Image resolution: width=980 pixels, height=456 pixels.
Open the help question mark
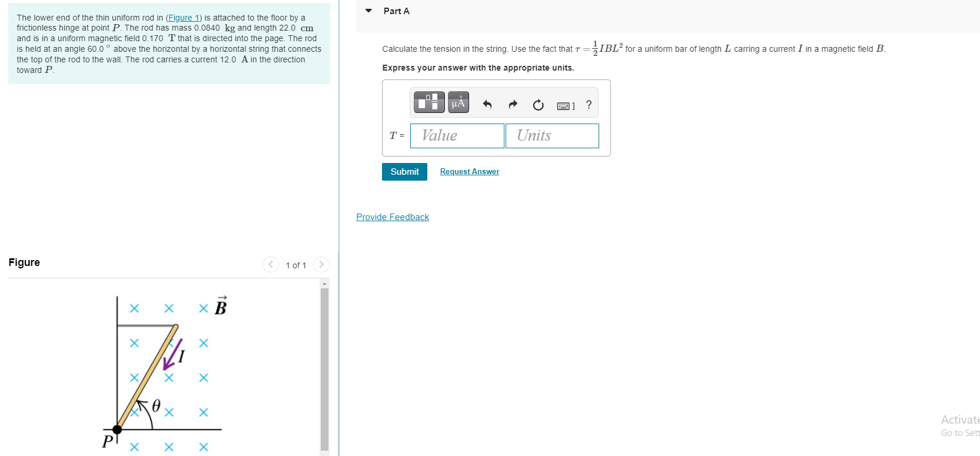(589, 105)
